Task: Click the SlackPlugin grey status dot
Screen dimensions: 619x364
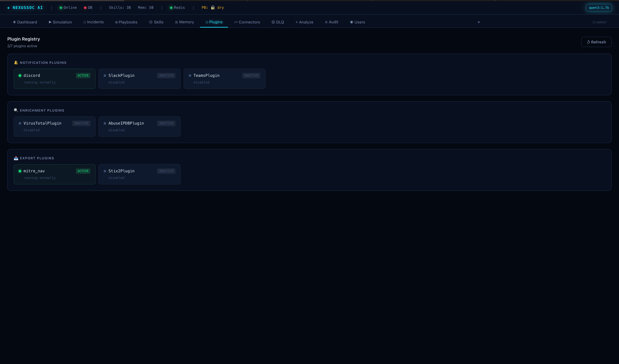Action: 105,76
